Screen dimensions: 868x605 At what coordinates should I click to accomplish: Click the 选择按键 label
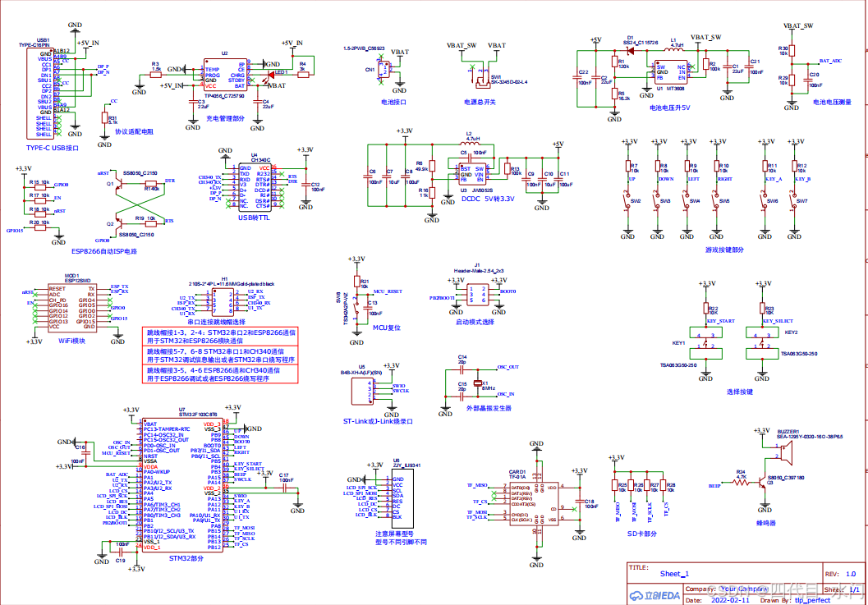click(740, 392)
